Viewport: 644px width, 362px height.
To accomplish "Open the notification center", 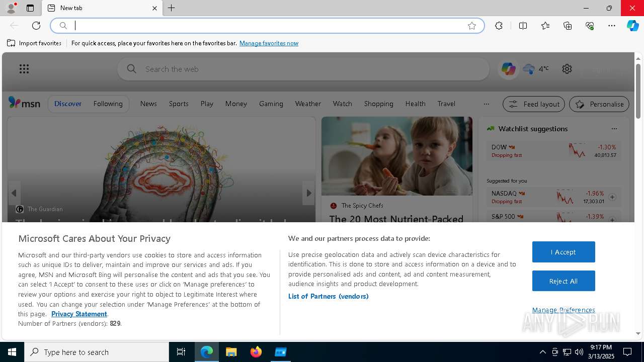I will coord(627,352).
